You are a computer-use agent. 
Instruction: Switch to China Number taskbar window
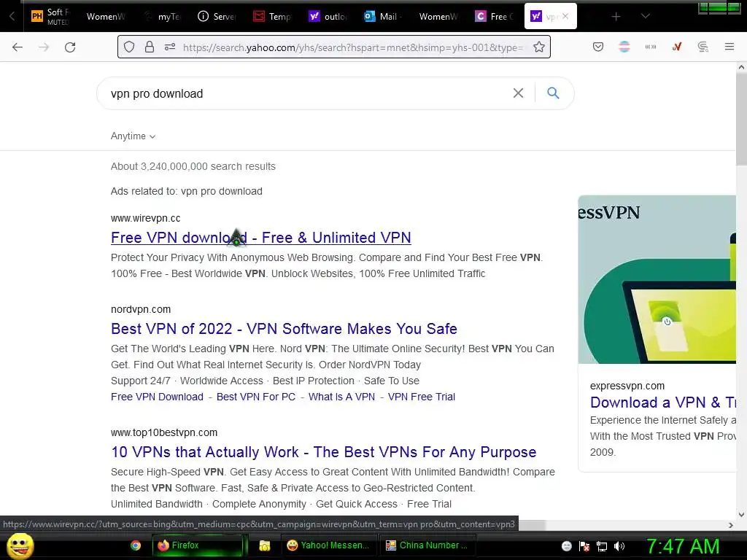427,545
